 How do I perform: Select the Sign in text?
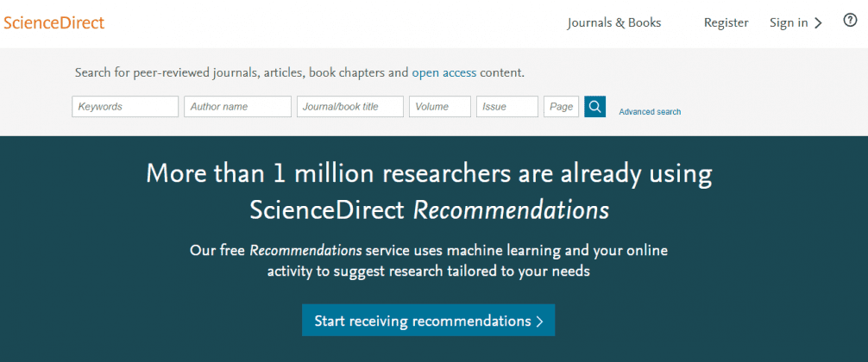[x=789, y=22]
